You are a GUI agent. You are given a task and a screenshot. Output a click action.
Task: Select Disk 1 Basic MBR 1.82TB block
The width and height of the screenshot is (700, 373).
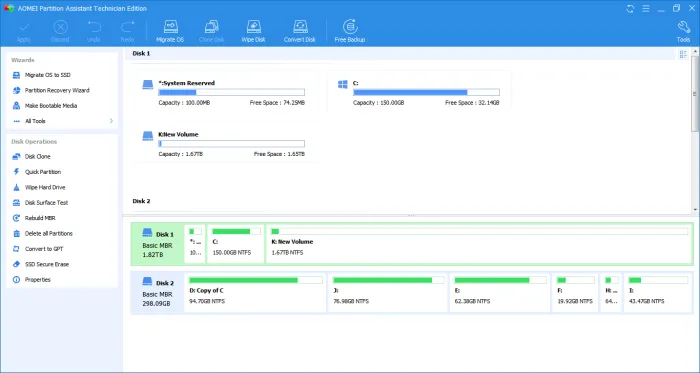[x=158, y=244]
